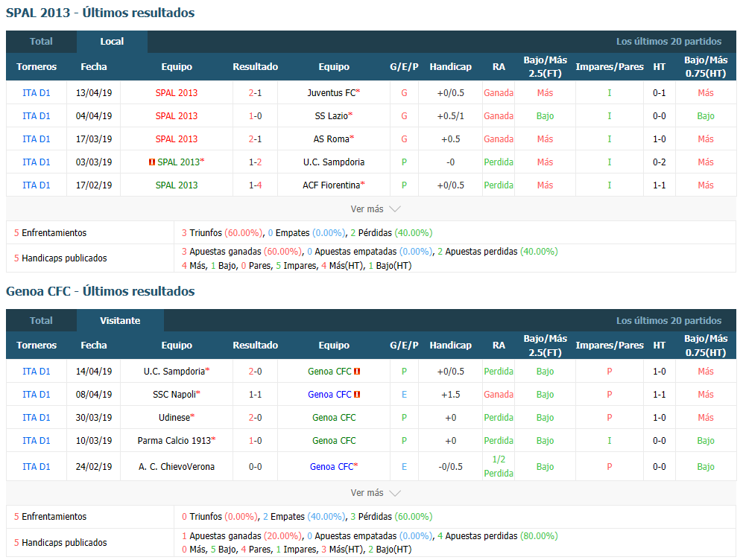Screen dimensions: 746x560
Task: Open the ACF Fiorentina team link
Action: tap(332, 185)
